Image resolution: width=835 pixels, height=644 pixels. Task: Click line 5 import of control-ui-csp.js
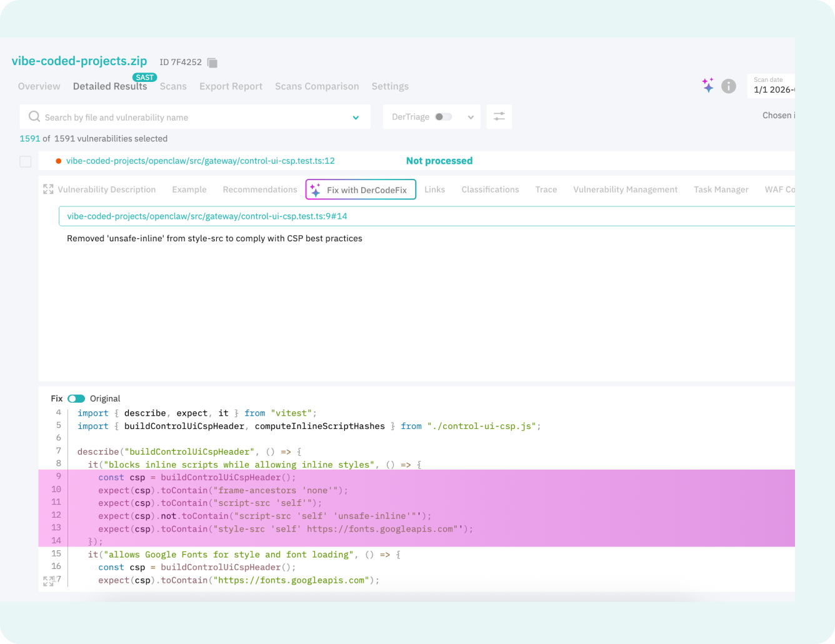pos(309,426)
